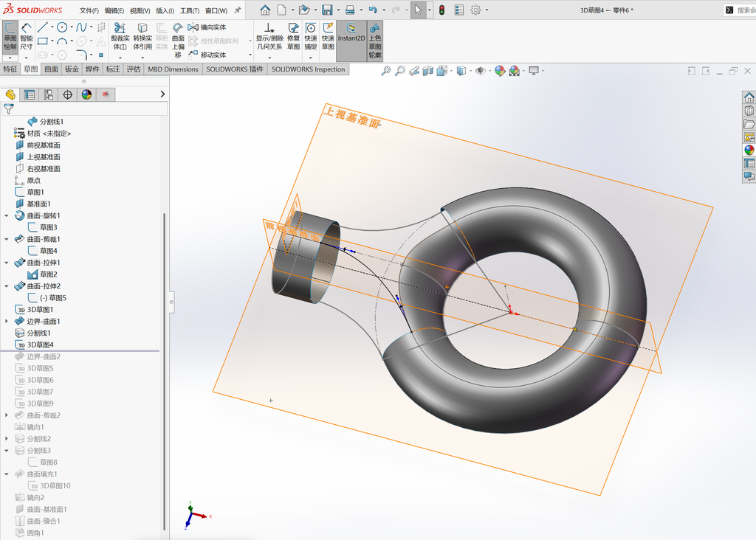The height and width of the screenshot is (540, 756).
Task: Click the Rapid Sketch (快速草图) icon
Action: click(328, 37)
